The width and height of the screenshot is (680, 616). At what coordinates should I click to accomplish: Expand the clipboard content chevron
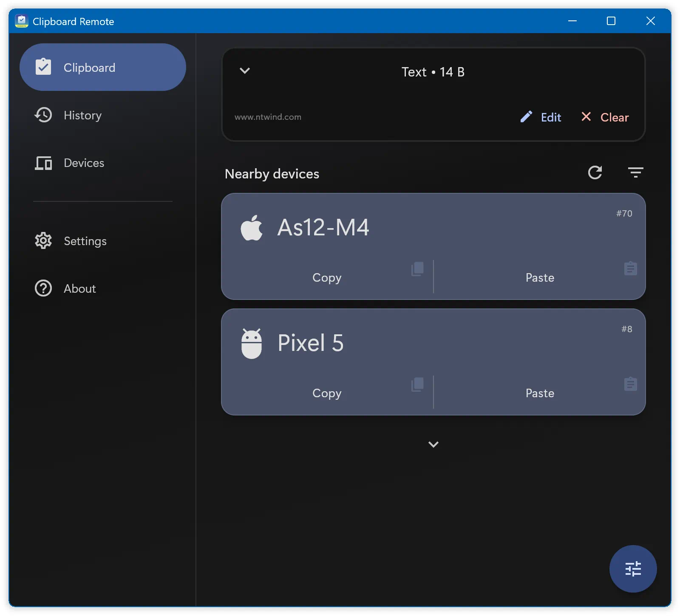(x=245, y=71)
